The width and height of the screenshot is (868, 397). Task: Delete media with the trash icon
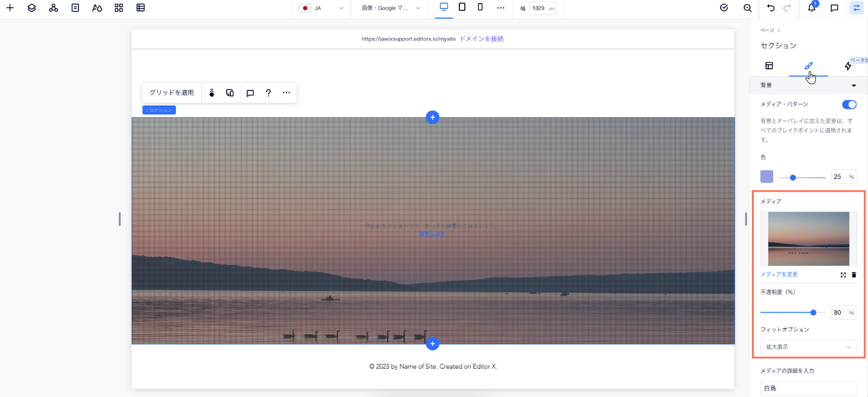[x=853, y=275]
